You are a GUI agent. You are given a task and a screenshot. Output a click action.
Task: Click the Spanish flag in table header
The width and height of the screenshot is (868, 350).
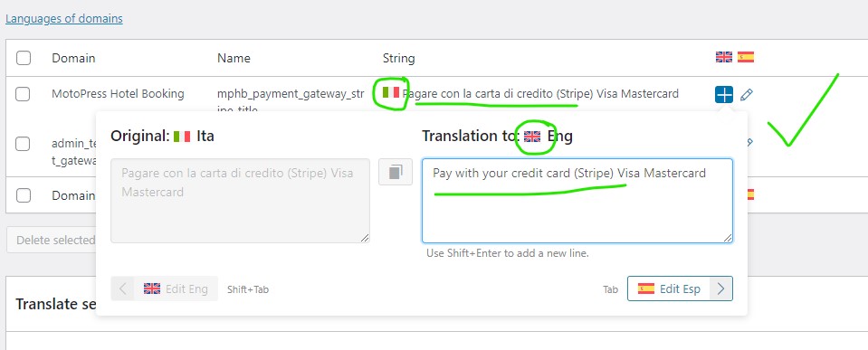[746, 56]
